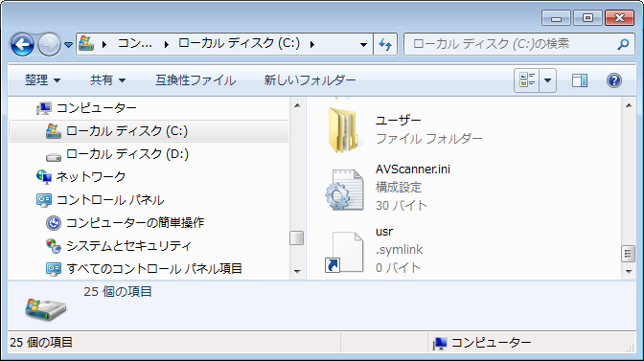This screenshot has width=644, height=361.
Task: Maximize the Explorer window
Action: pos(587,18)
